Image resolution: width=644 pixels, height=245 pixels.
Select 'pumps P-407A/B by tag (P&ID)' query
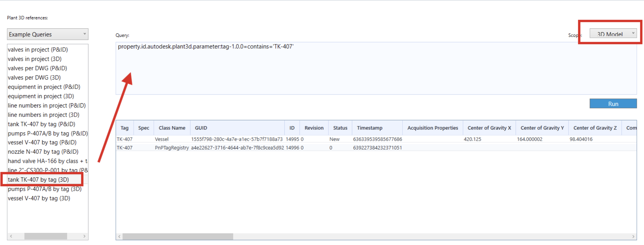tap(48, 133)
